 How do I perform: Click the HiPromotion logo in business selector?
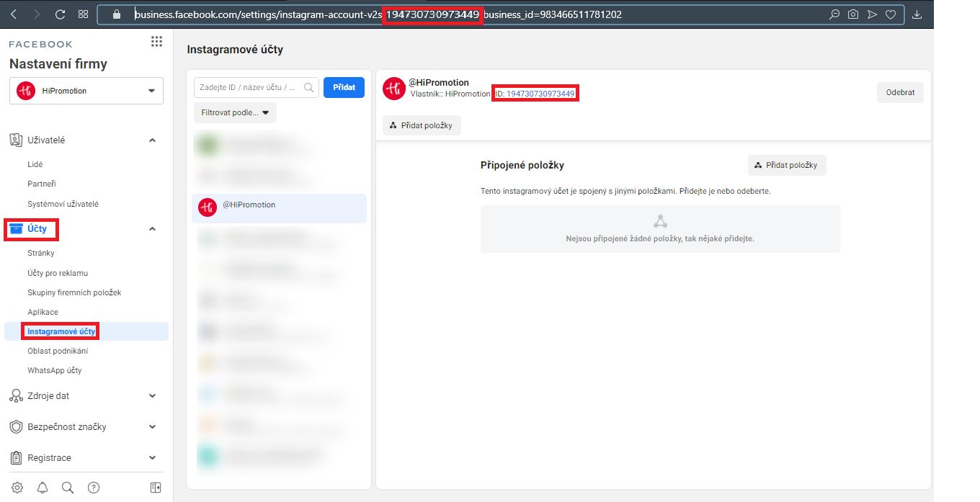pos(26,91)
